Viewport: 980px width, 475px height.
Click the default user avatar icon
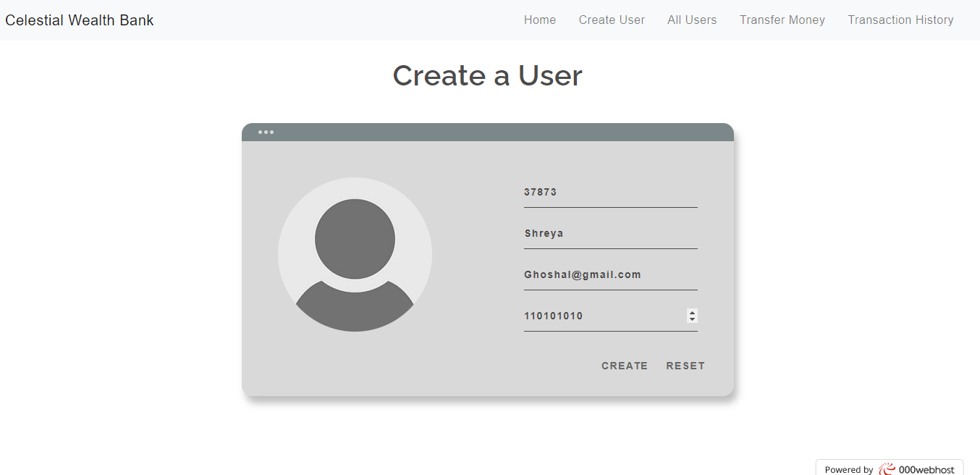tap(355, 254)
